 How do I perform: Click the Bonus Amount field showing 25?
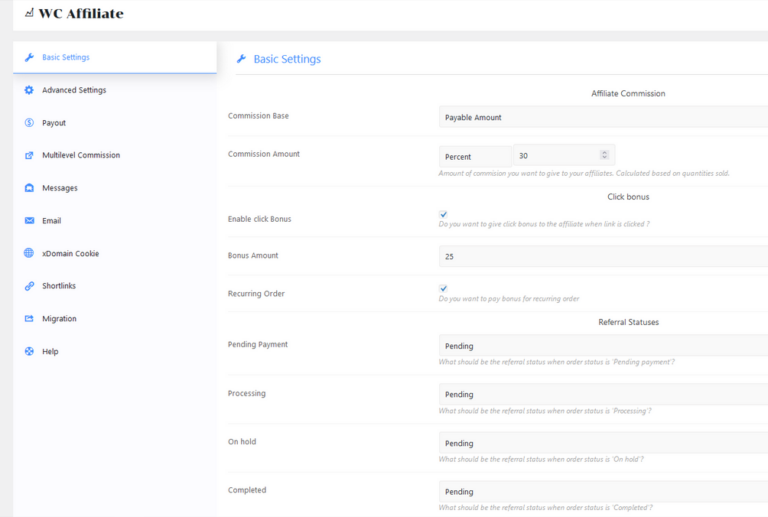603,256
